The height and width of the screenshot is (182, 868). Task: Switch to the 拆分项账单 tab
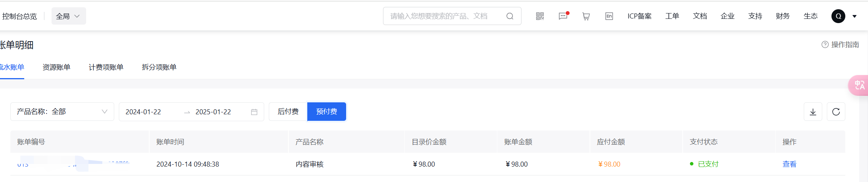159,67
